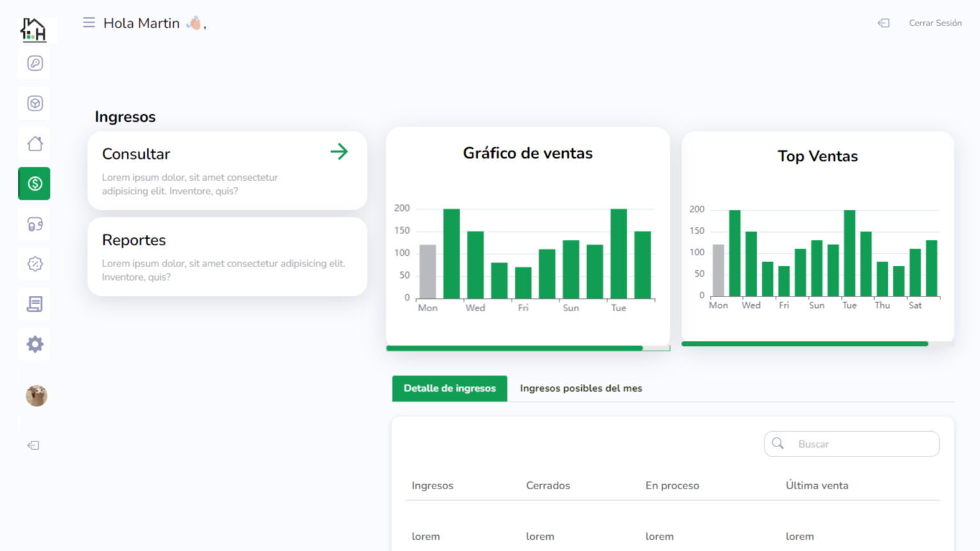Toggle the hamburger menu beside greeting

click(x=89, y=23)
